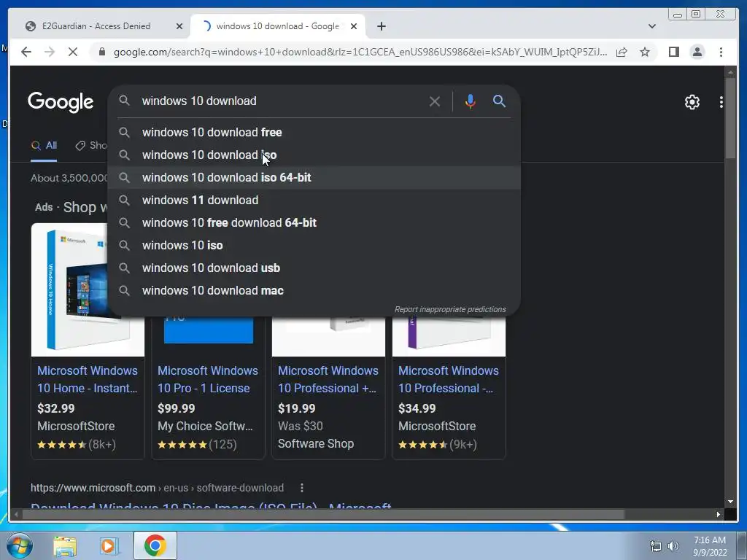Share this page via the share icon
747x560 pixels.
[622, 52]
